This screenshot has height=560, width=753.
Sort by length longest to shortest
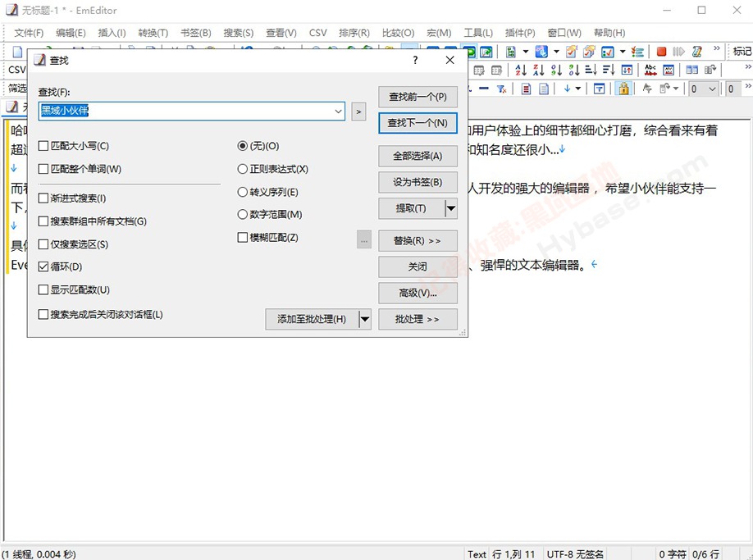(x=609, y=70)
